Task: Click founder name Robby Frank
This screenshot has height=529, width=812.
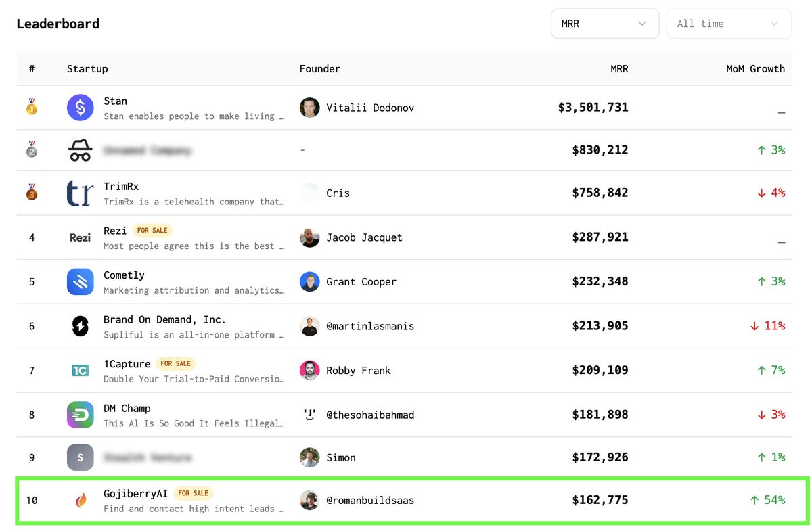Action: [359, 370]
